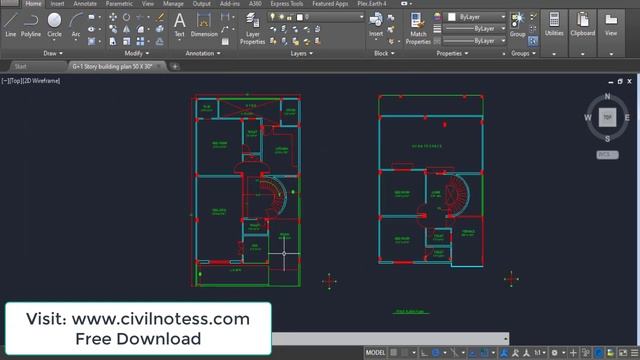This screenshot has height=360, width=640.
Task: Open the Insert ribbon tab
Action: 57,4
